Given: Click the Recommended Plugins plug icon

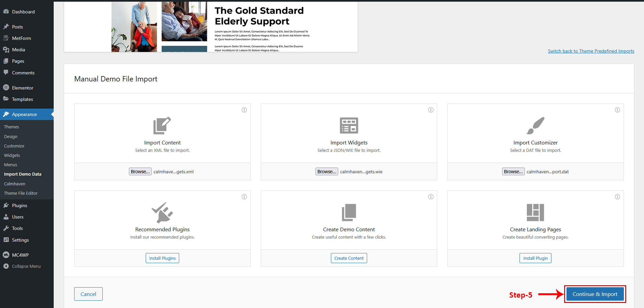Looking at the screenshot, I should [x=162, y=212].
